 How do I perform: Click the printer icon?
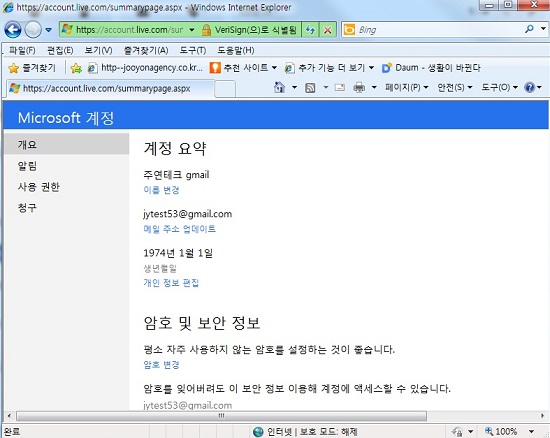(359, 87)
